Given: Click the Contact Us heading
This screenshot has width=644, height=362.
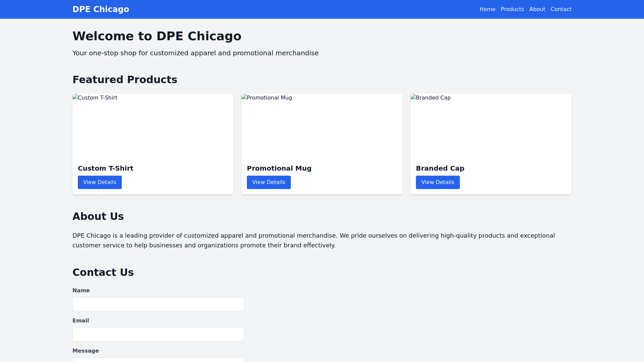Looking at the screenshot, I should (x=103, y=273).
